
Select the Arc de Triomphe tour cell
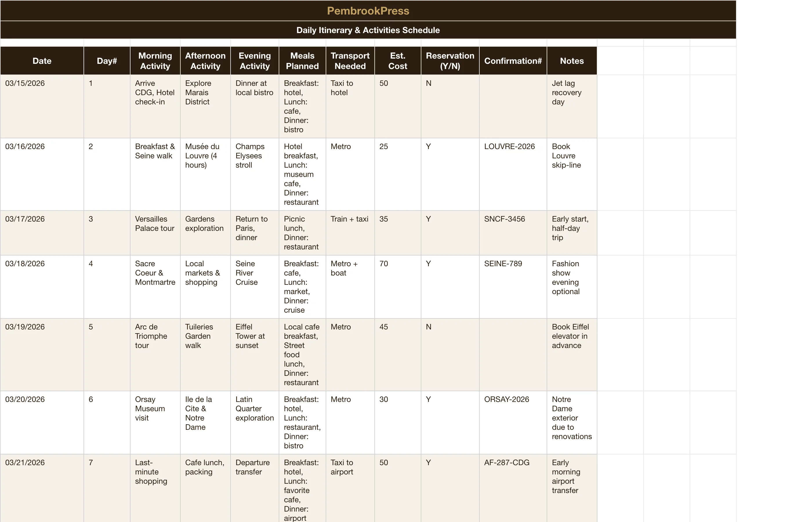(x=155, y=355)
